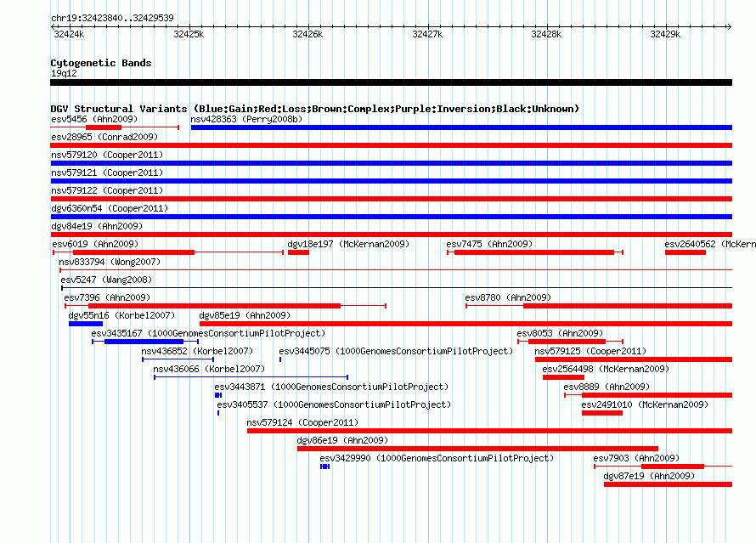Click the esv2564498 short red bar
The width and height of the screenshot is (756, 543).
[x=564, y=377]
